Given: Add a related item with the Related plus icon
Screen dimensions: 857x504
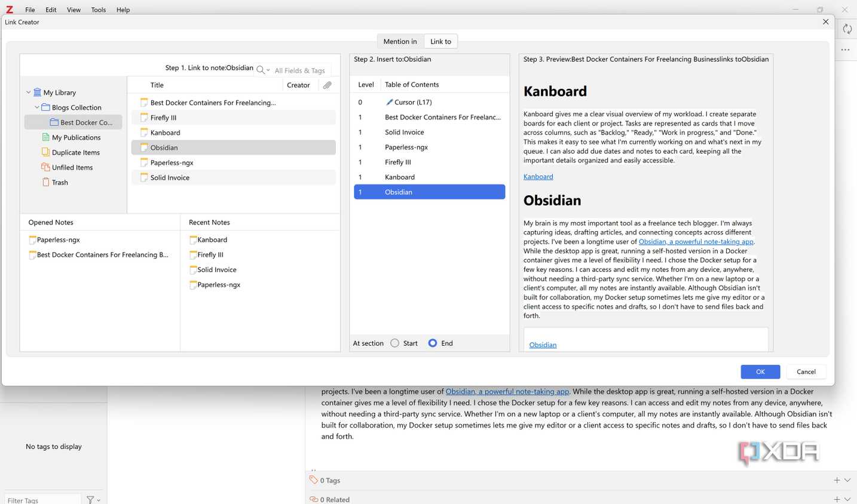Looking at the screenshot, I should click(x=837, y=499).
